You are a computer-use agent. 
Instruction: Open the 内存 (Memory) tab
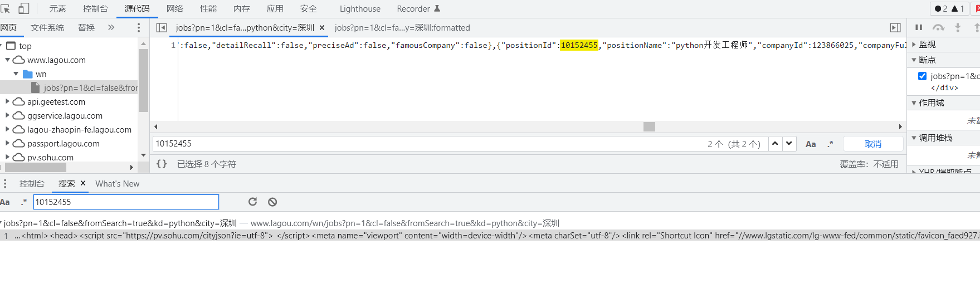coord(242,8)
